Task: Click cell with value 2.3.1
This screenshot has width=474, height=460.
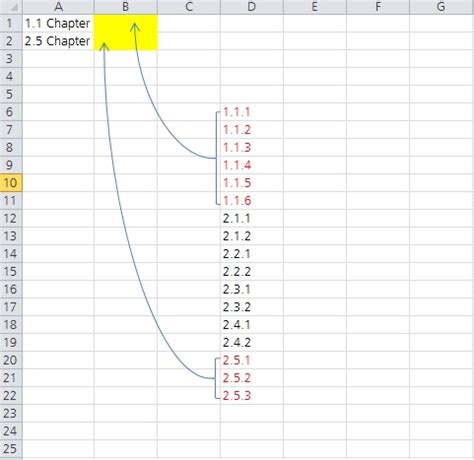Action: click(252, 289)
